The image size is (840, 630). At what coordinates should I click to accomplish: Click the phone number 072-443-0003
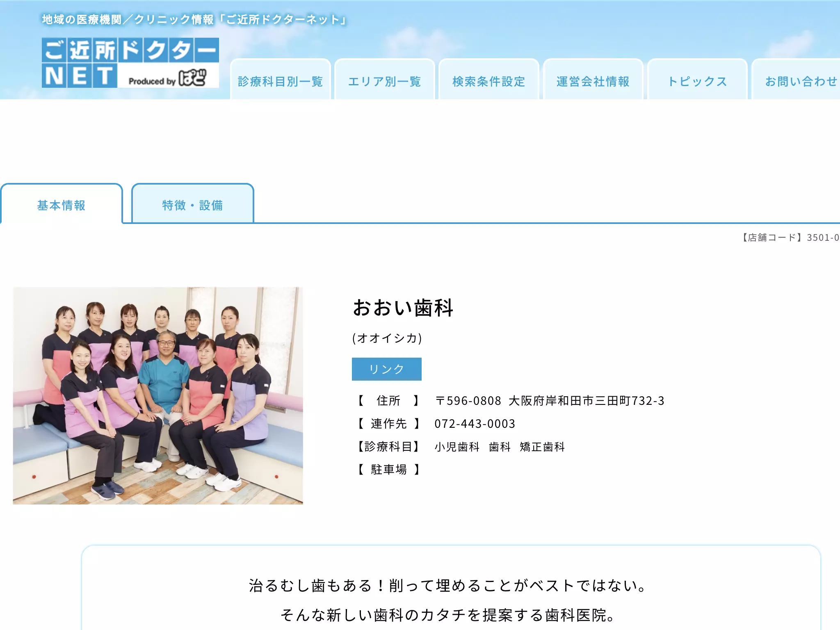(x=475, y=424)
